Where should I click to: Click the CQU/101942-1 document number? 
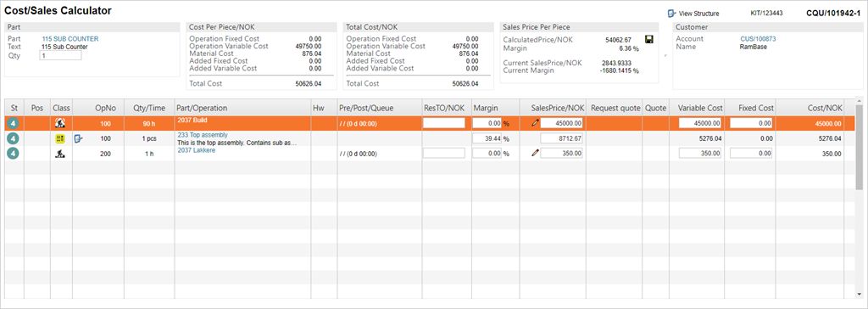(x=833, y=13)
